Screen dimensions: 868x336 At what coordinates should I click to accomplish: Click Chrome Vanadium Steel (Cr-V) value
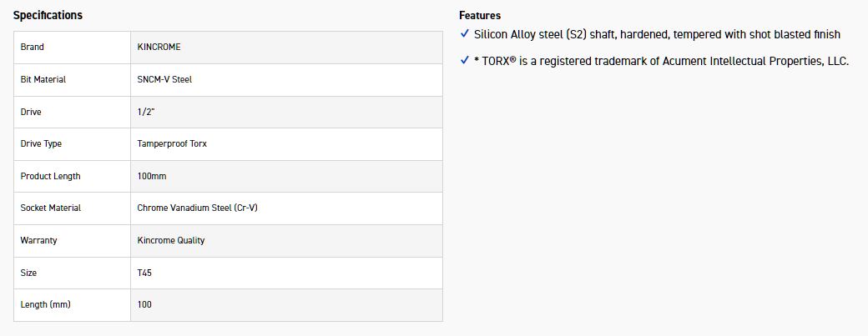[197, 208]
